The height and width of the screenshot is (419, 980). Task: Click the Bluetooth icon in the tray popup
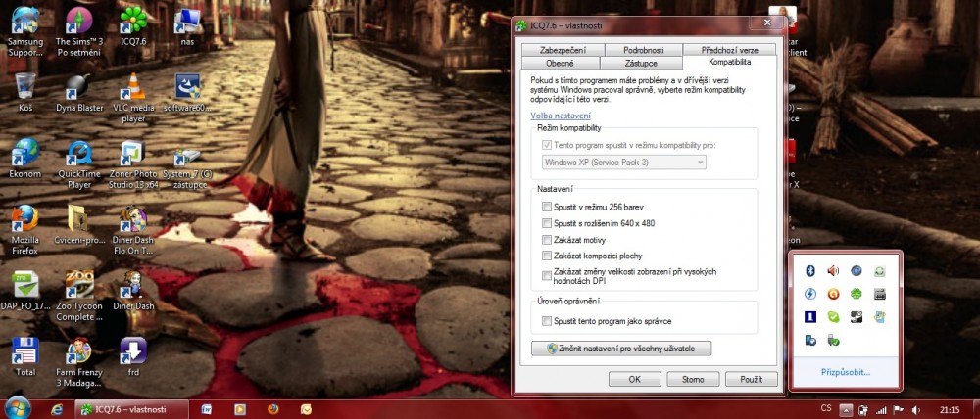tap(810, 271)
